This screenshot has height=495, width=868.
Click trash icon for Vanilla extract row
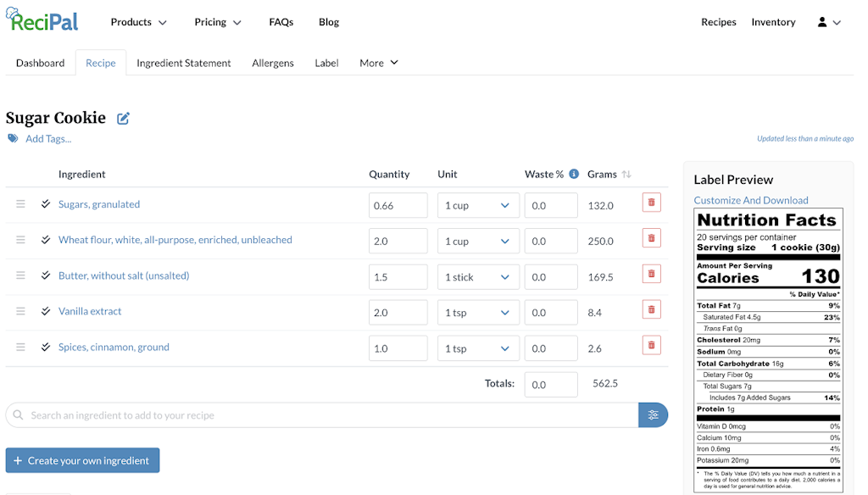[x=651, y=310]
